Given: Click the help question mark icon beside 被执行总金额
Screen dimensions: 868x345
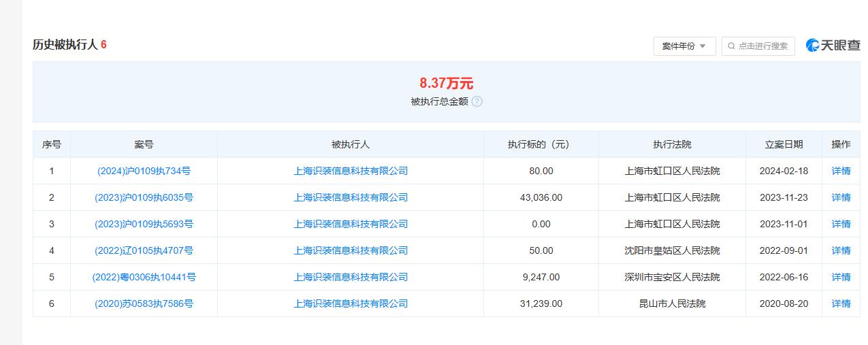Looking at the screenshot, I should [477, 101].
